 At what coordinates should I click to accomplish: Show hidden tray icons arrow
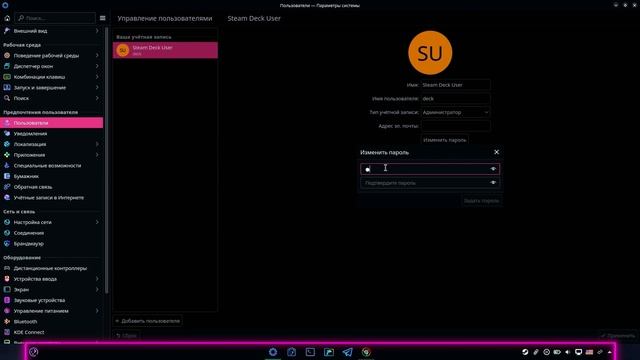point(610,352)
